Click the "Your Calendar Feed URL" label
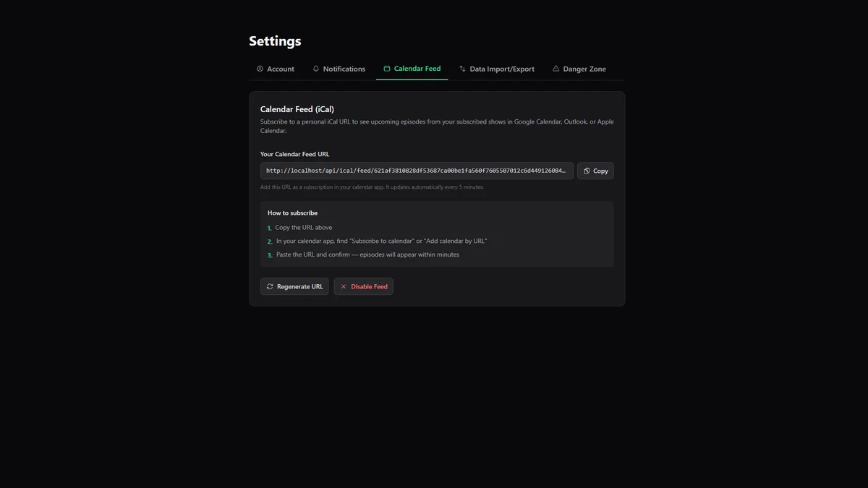 tap(294, 154)
